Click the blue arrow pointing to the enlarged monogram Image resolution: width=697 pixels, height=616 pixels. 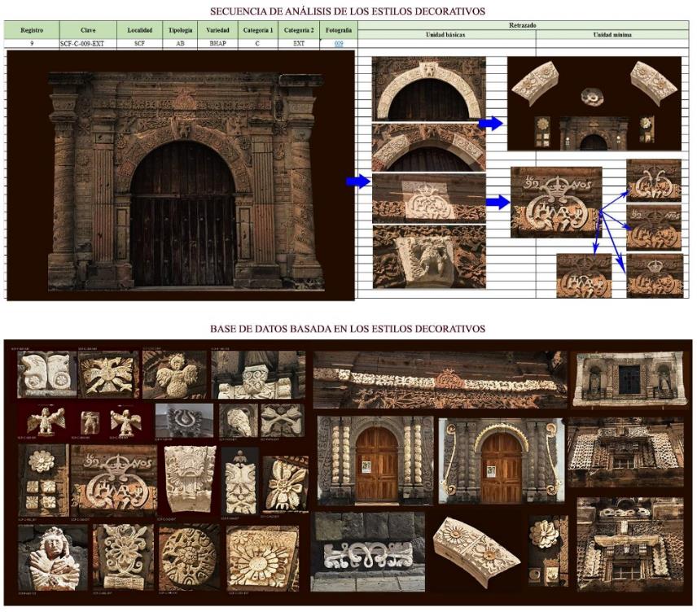(498, 202)
